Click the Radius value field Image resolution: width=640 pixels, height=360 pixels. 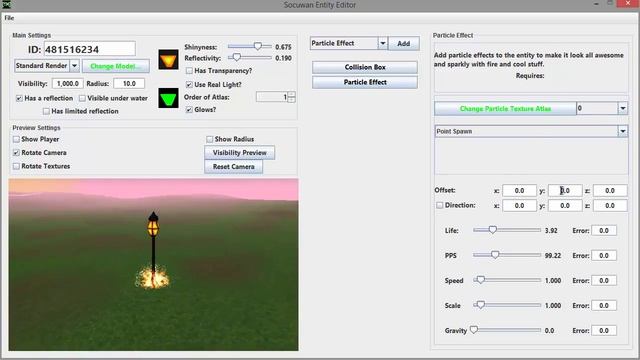tap(129, 84)
